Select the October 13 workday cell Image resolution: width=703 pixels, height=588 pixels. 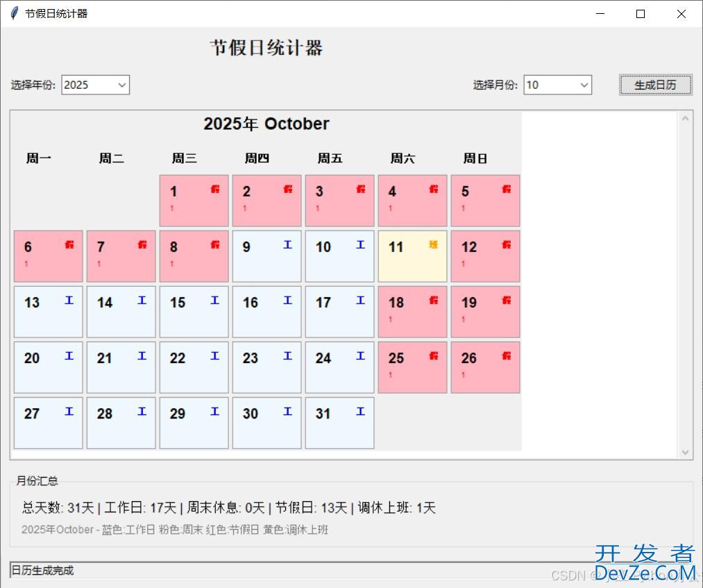48,311
